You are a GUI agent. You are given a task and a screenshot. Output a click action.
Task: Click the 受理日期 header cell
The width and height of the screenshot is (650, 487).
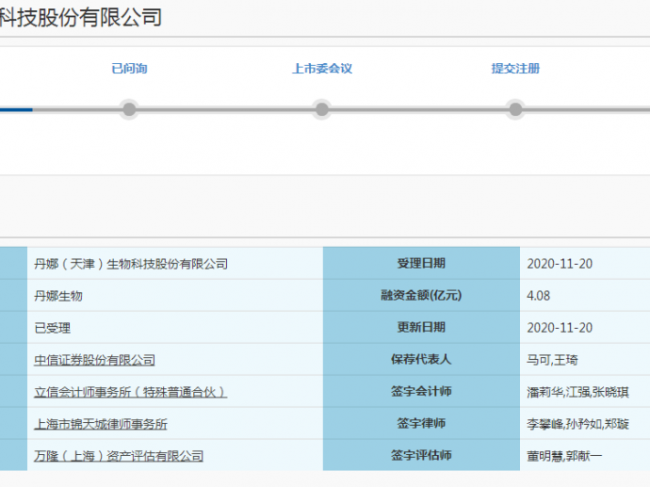click(x=421, y=263)
